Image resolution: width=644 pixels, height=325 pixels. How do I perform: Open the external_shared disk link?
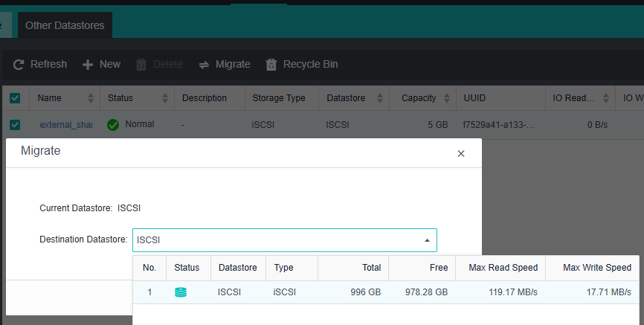[x=65, y=125]
